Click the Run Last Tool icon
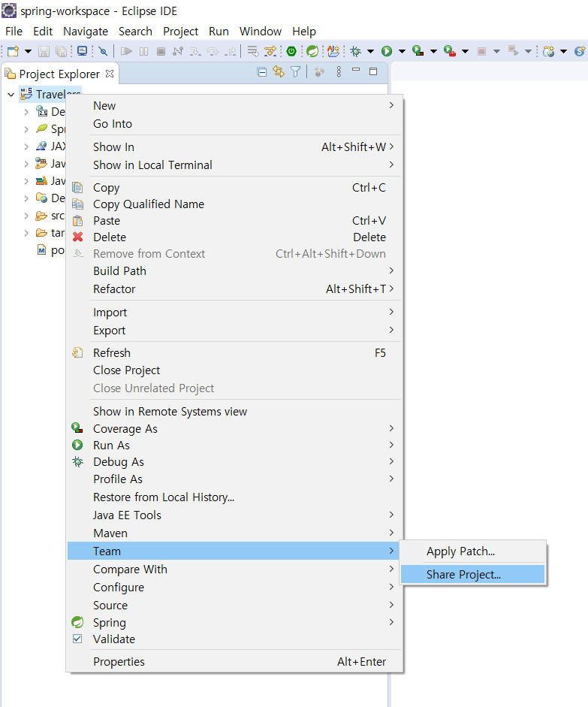Image resolution: width=588 pixels, height=707 pixels. point(450,51)
